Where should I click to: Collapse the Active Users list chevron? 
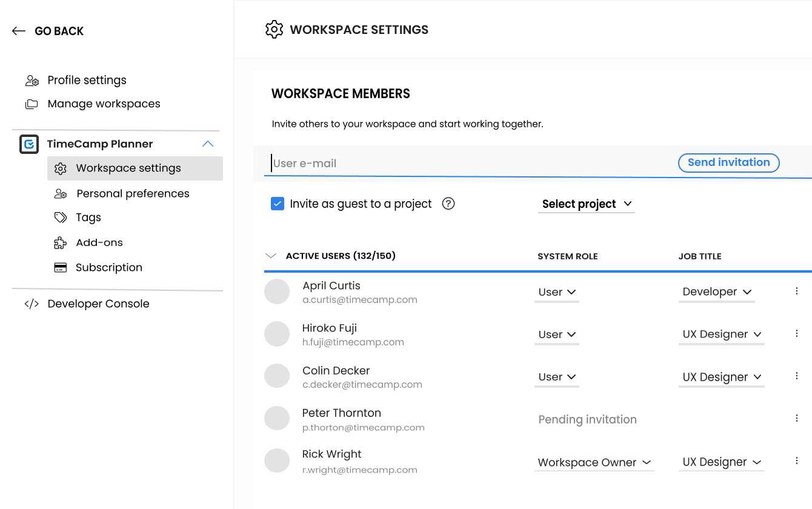[271, 256]
